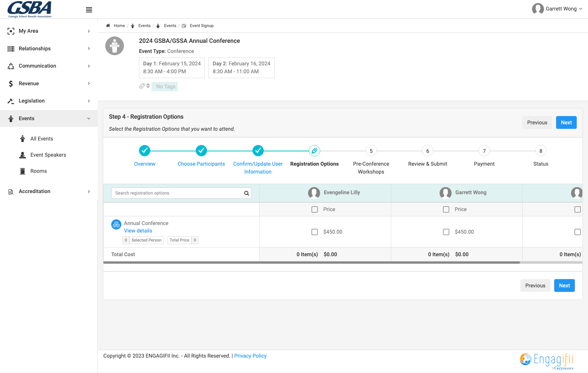This screenshot has height=373, width=588.
Task: Click the Event Speakers icon
Action: (23, 155)
